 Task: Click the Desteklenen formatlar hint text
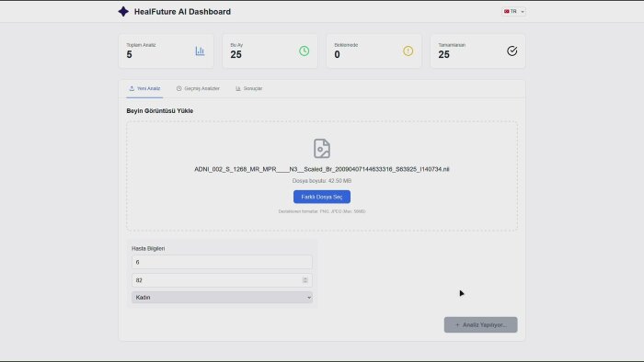[x=322, y=211]
